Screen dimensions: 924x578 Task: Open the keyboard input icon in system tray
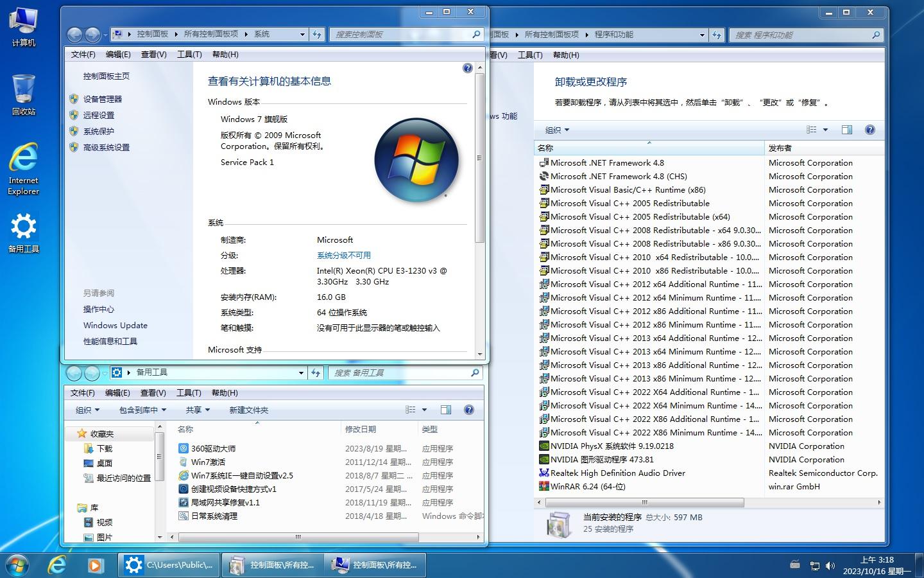795,565
